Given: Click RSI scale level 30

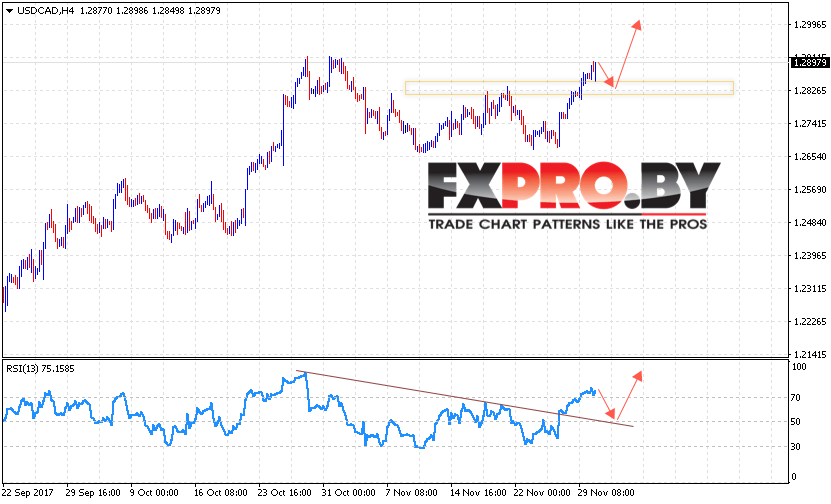Looking at the screenshot, I should 795,447.
